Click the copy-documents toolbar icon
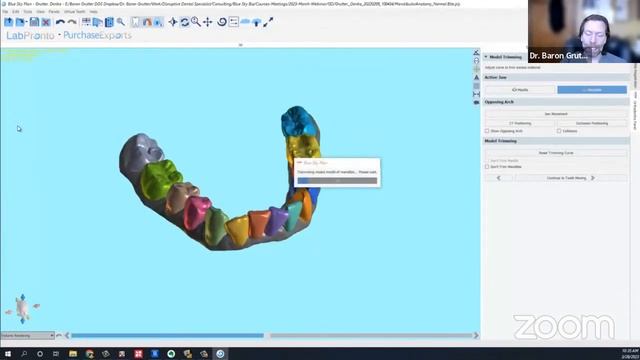640x360 pixels. click(98, 22)
